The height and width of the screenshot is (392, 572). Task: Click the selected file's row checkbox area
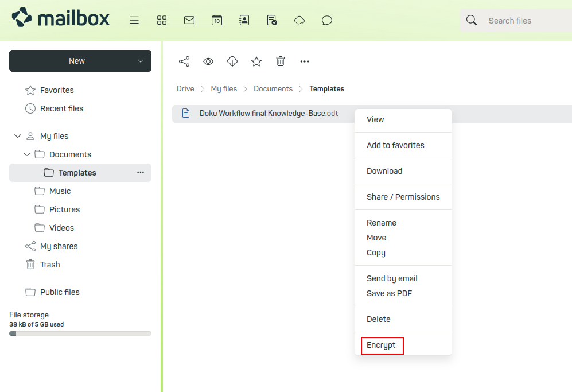click(x=186, y=113)
